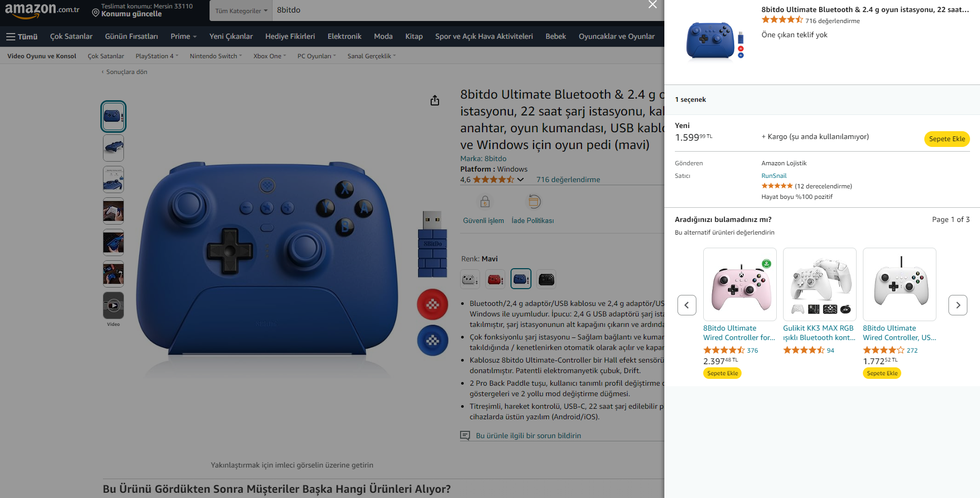The width and height of the screenshot is (980, 498).
Task: Close the offers side panel
Action: point(652,5)
